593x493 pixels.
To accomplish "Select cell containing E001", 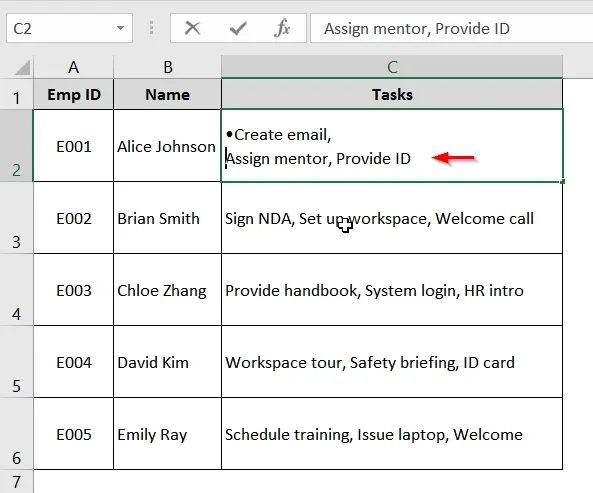I will [73, 146].
